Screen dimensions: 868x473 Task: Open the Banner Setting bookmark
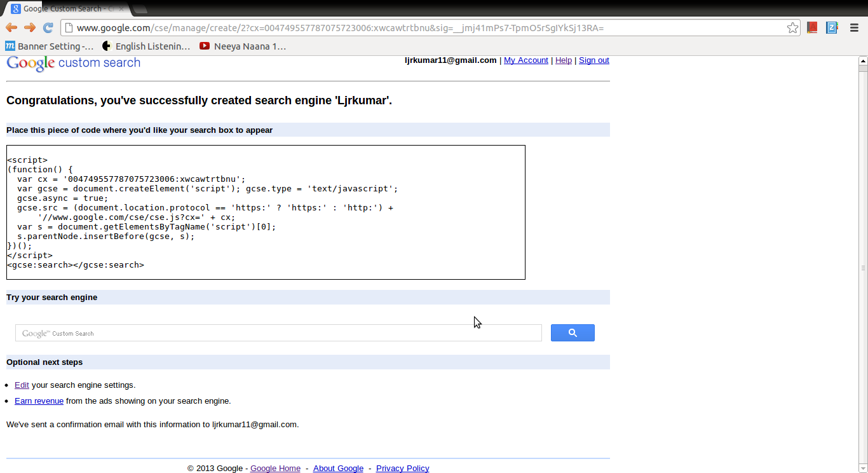pyautogui.click(x=50, y=46)
